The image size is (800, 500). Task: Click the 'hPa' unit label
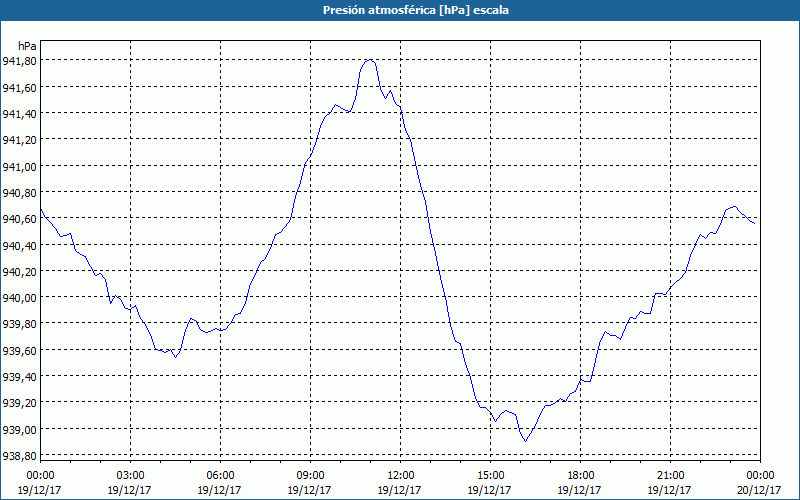[27, 46]
